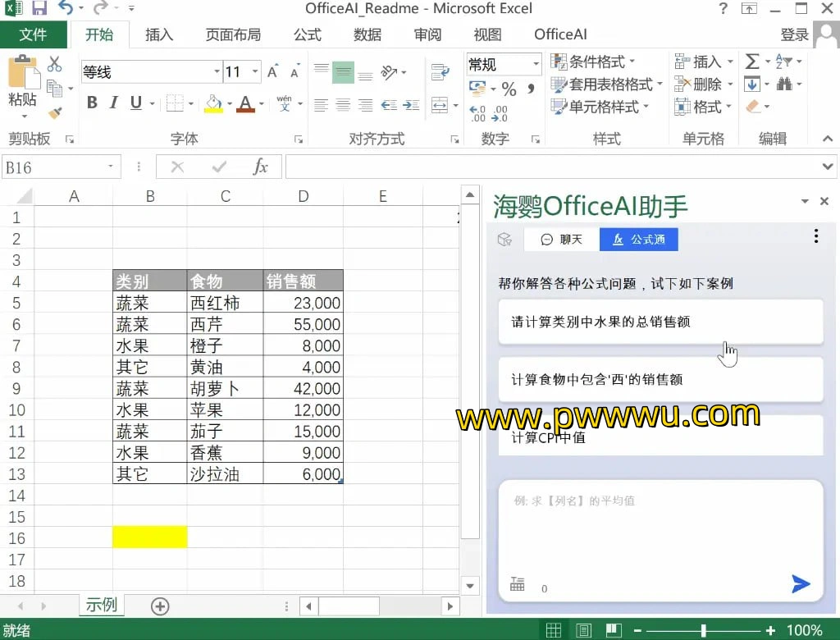Increase font size with large A
840x640 pixels.
[x=272, y=72]
